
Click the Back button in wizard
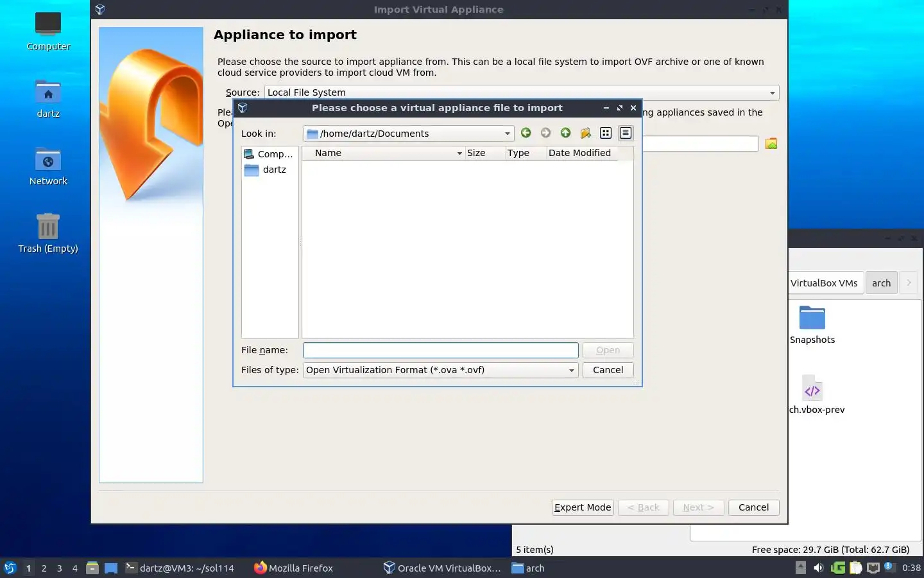pos(644,507)
